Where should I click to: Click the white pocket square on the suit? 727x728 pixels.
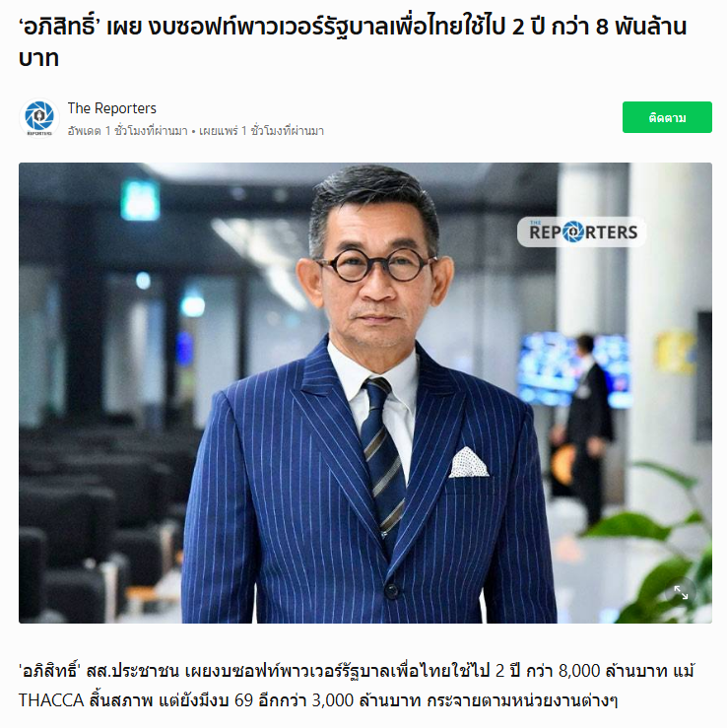coord(469,462)
